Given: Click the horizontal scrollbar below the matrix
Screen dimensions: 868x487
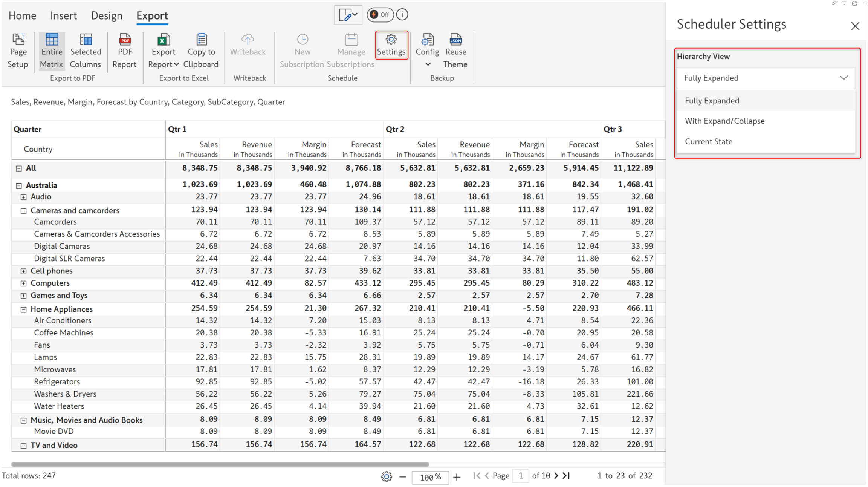Looking at the screenshot, I should coord(220,464).
